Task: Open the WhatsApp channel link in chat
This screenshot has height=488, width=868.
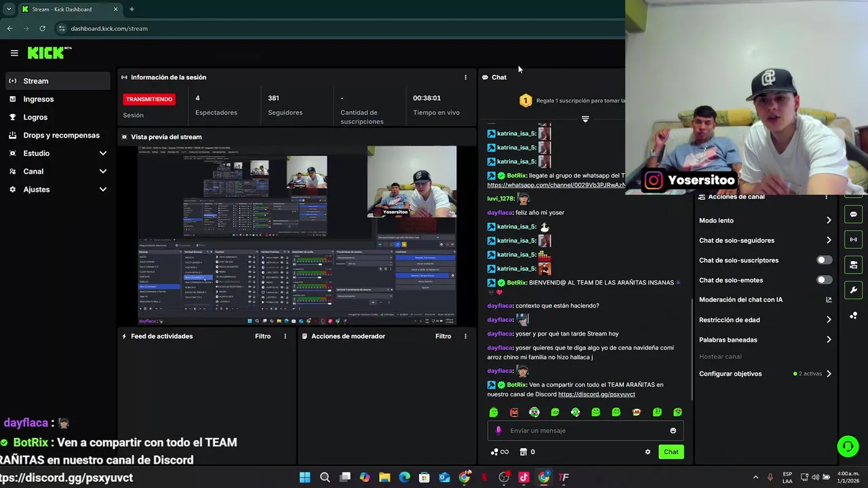Action: [x=556, y=185]
